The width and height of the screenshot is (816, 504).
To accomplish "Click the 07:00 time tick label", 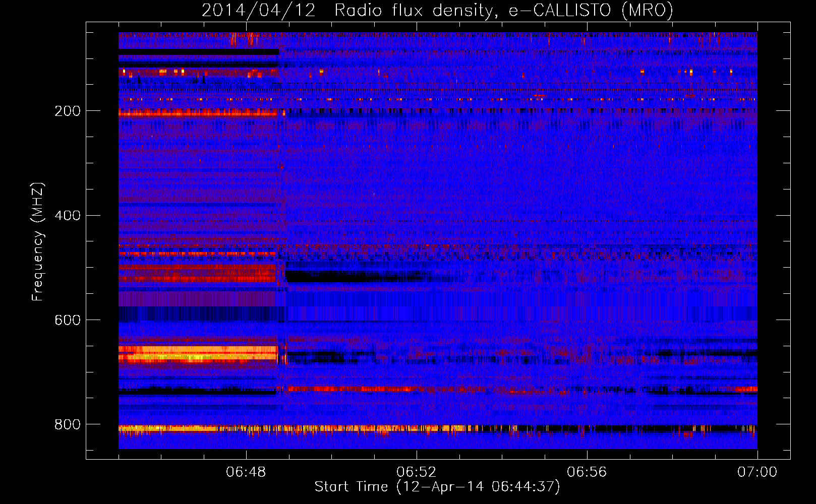I will pyautogui.click(x=757, y=472).
